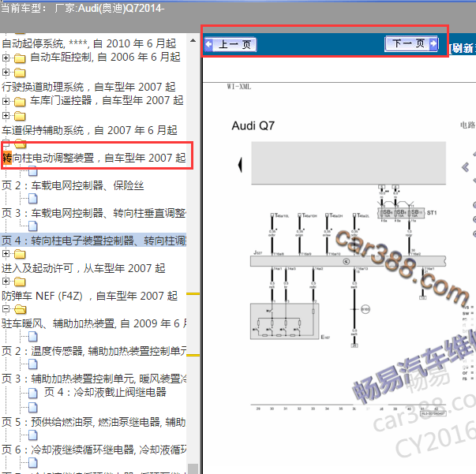
Task: Click the E167 switch component in diagram
Action: (284, 321)
